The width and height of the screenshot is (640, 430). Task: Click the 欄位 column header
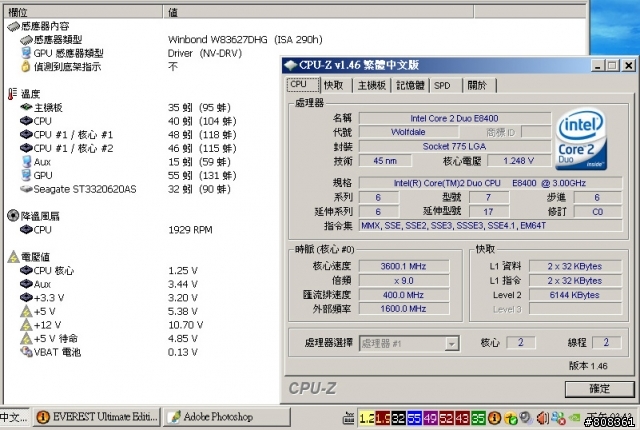83,12
